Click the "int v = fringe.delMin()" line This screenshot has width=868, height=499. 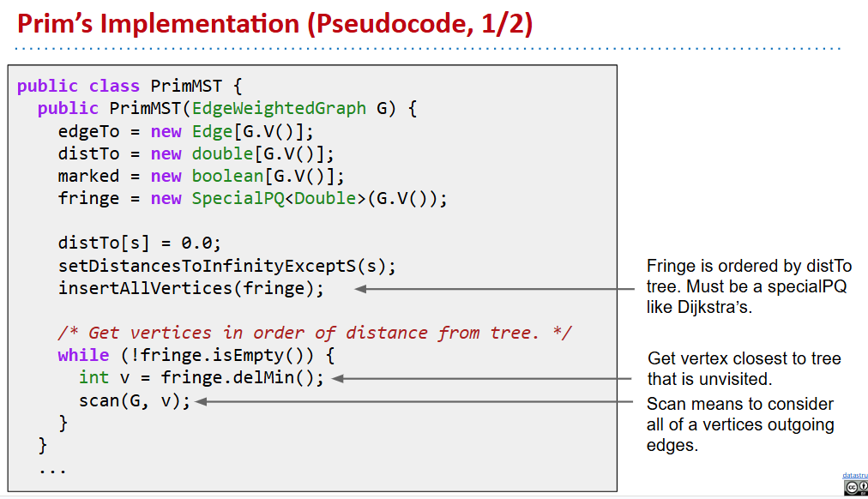202,377
